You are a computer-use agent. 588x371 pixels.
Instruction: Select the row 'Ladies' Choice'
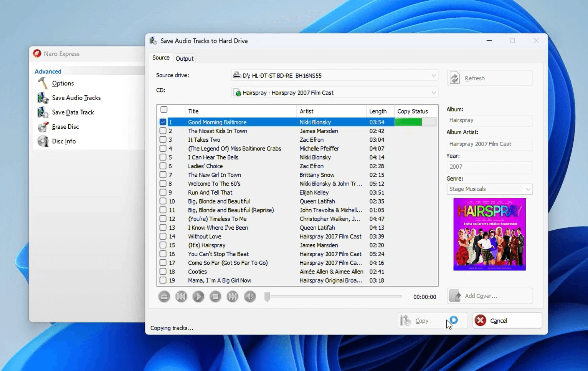[x=297, y=166]
